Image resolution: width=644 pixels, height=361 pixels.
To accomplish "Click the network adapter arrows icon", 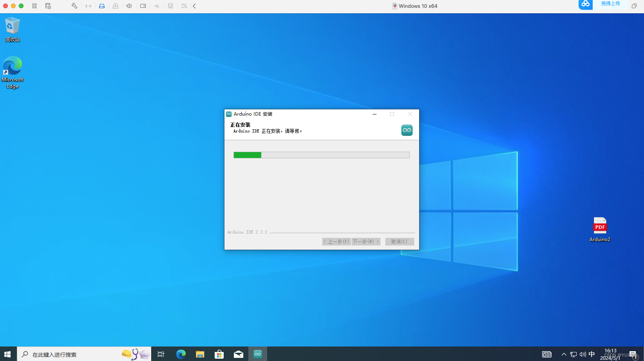I will pyautogui.click(x=89, y=6).
